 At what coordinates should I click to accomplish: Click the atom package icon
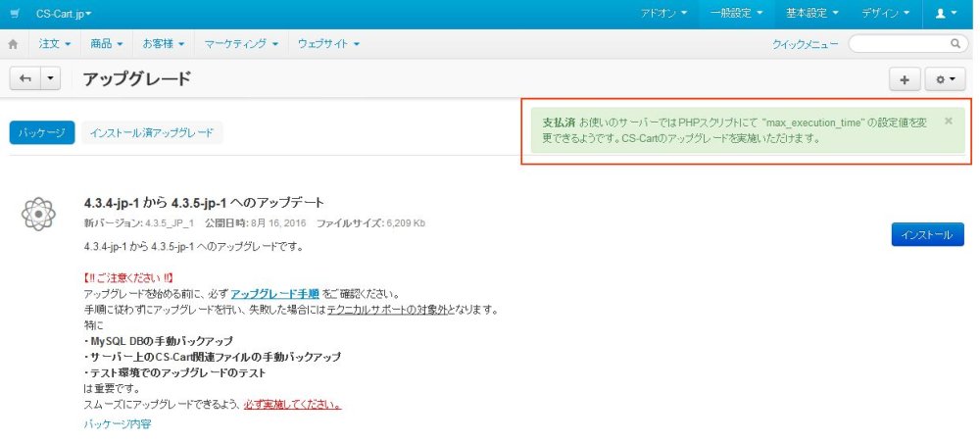[x=39, y=215]
